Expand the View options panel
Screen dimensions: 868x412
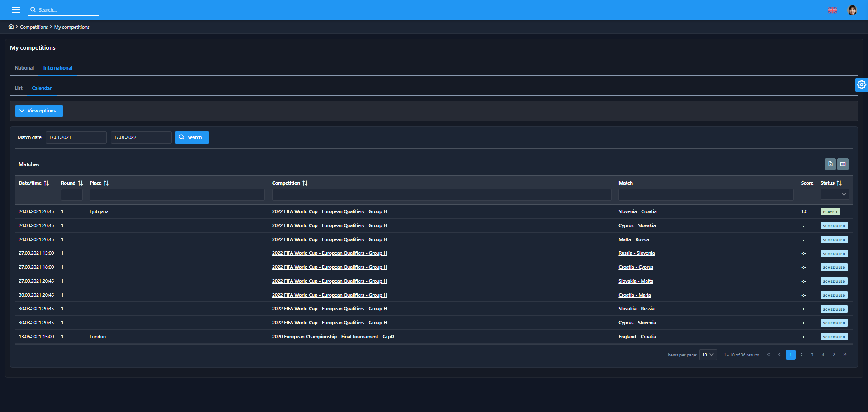(x=39, y=111)
